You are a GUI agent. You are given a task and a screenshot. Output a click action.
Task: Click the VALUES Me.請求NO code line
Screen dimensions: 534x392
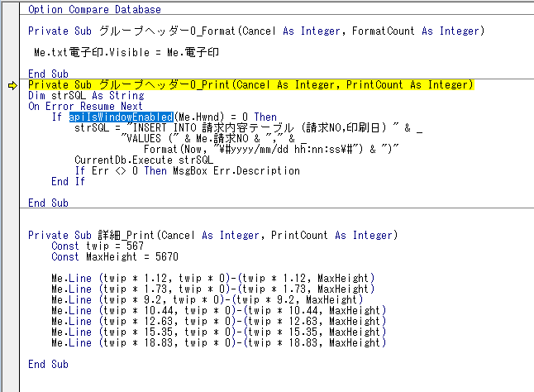pyautogui.click(x=213, y=139)
